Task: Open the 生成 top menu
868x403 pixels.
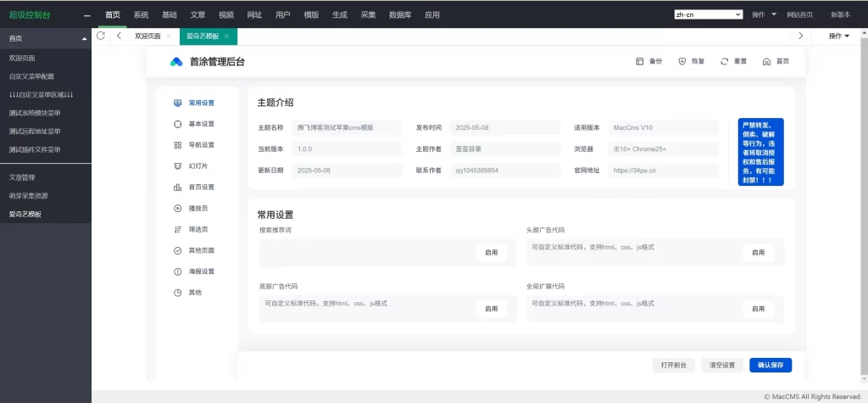Action: pos(339,15)
